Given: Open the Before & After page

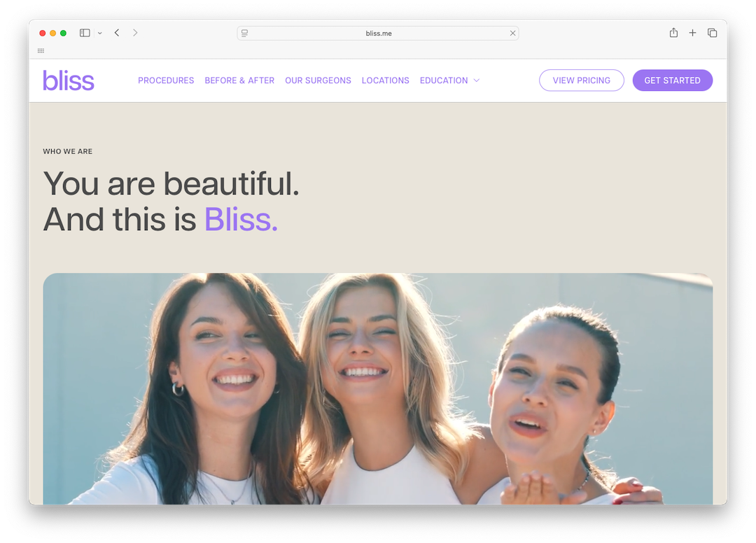Looking at the screenshot, I should 239,80.
